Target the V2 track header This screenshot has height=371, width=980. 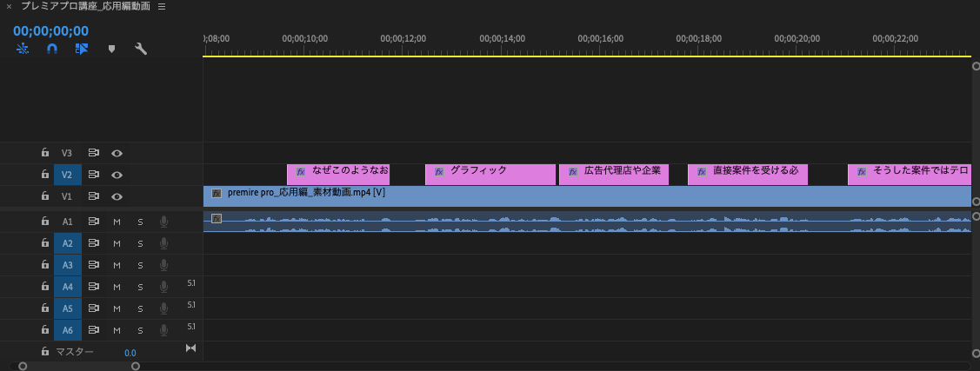point(67,175)
